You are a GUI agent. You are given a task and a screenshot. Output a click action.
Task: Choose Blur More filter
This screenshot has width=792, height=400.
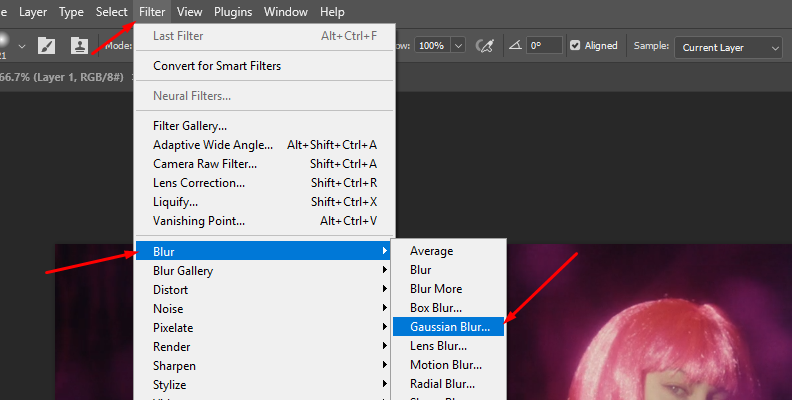click(x=449, y=289)
